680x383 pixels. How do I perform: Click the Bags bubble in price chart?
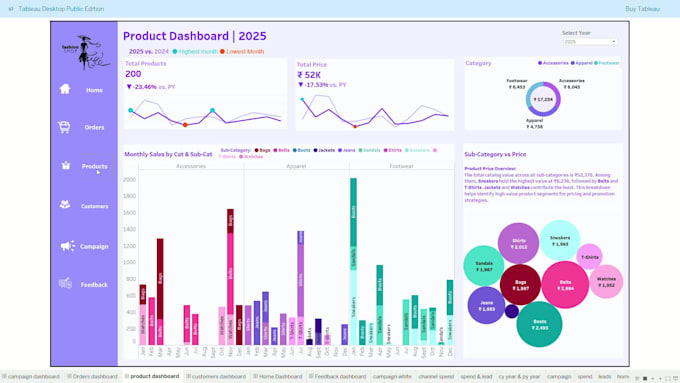click(520, 285)
